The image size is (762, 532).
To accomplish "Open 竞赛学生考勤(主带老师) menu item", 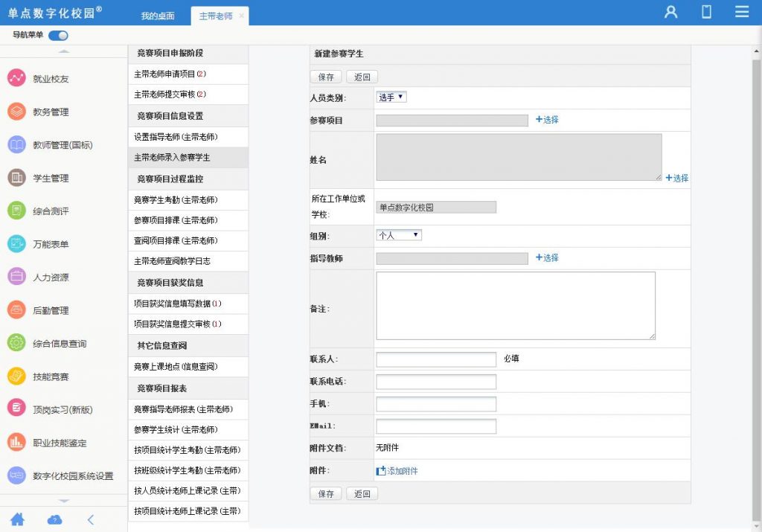I will pyautogui.click(x=188, y=199).
